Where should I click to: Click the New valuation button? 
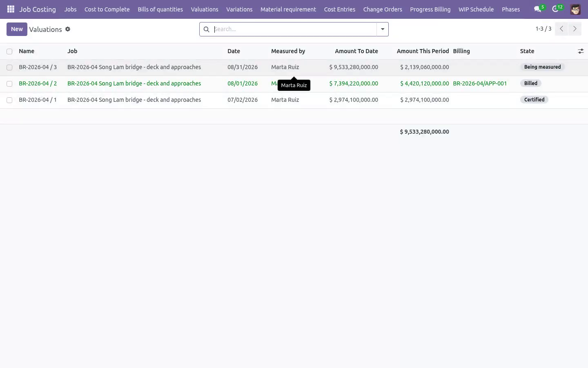17,29
